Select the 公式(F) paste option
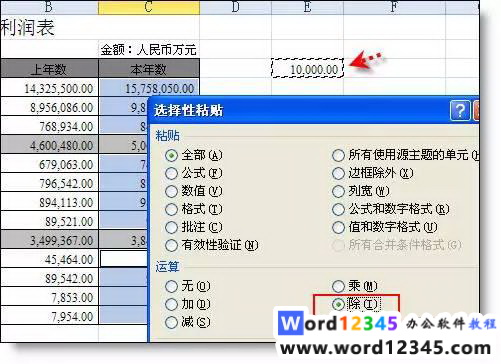 (193, 173)
